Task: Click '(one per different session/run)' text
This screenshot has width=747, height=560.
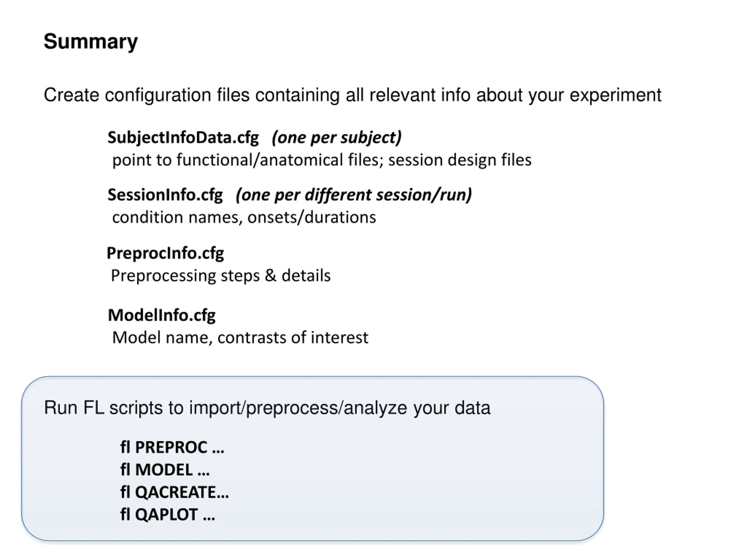Action: [354, 195]
